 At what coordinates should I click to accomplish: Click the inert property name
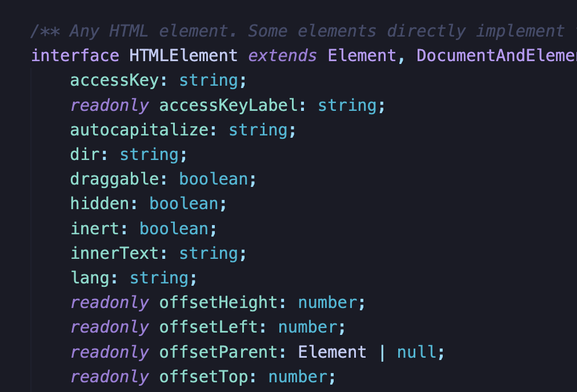click(94, 228)
